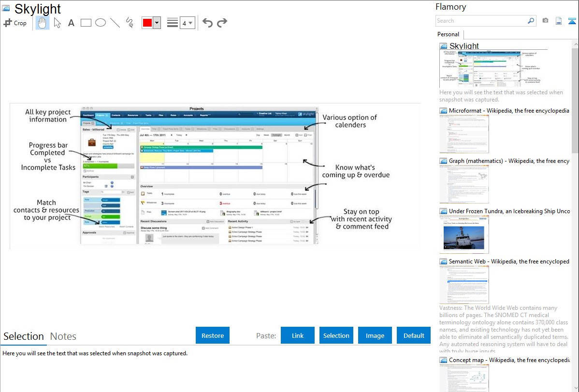
Task: Click the red color swatch
Action: tap(147, 23)
